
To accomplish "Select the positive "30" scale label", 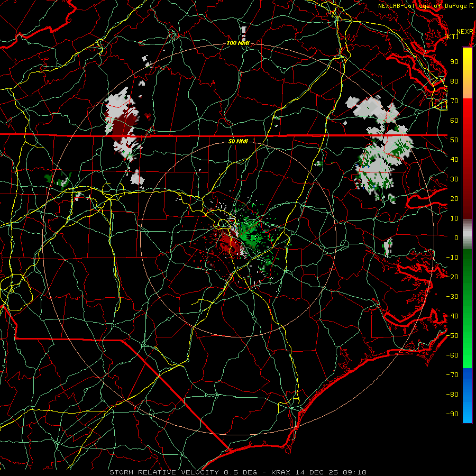I will click(454, 179).
